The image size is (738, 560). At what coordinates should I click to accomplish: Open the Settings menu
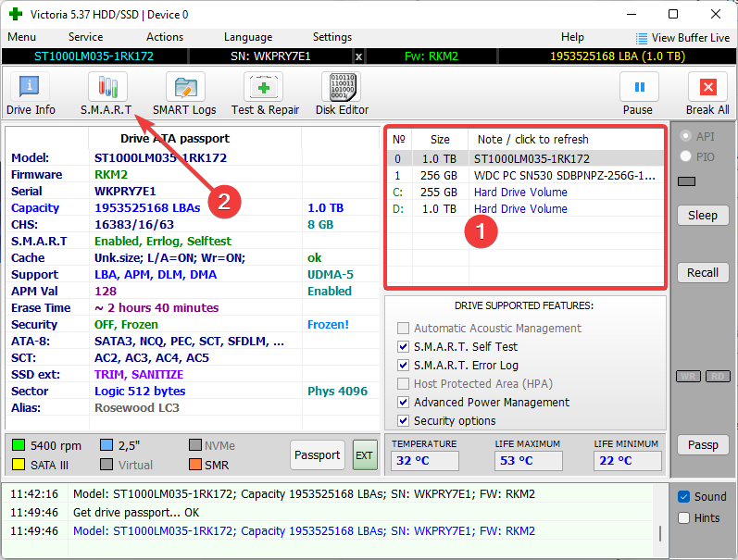(x=331, y=37)
